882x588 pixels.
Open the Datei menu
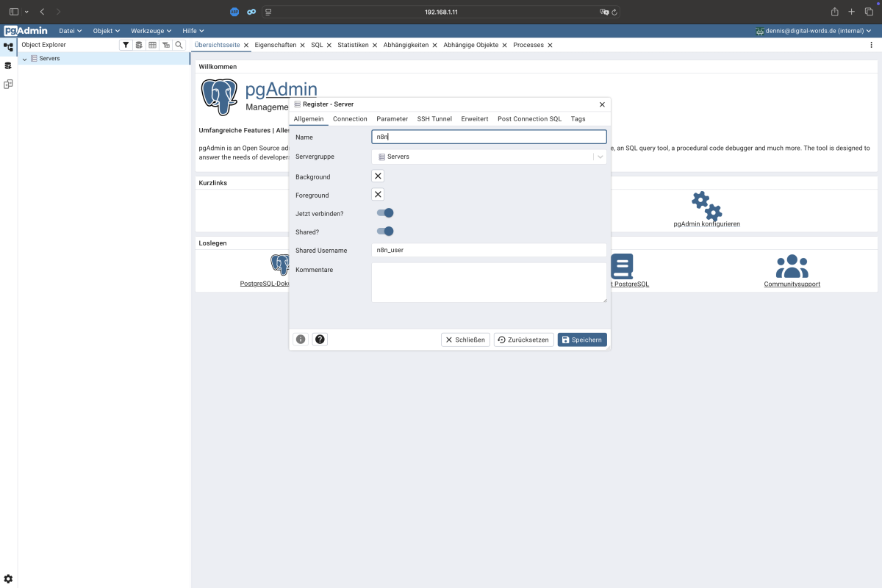[70, 31]
